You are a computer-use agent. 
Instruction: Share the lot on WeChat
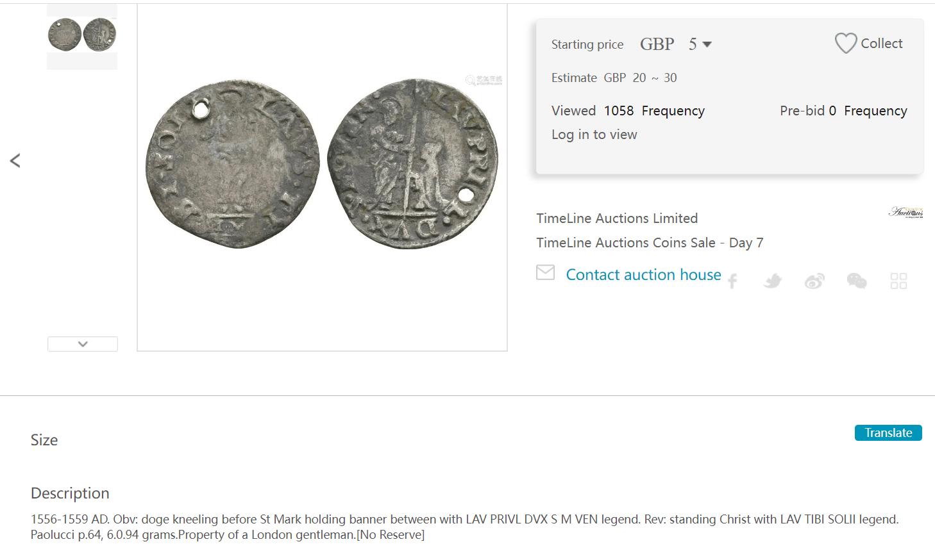pyautogui.click(x=857, y=281)
